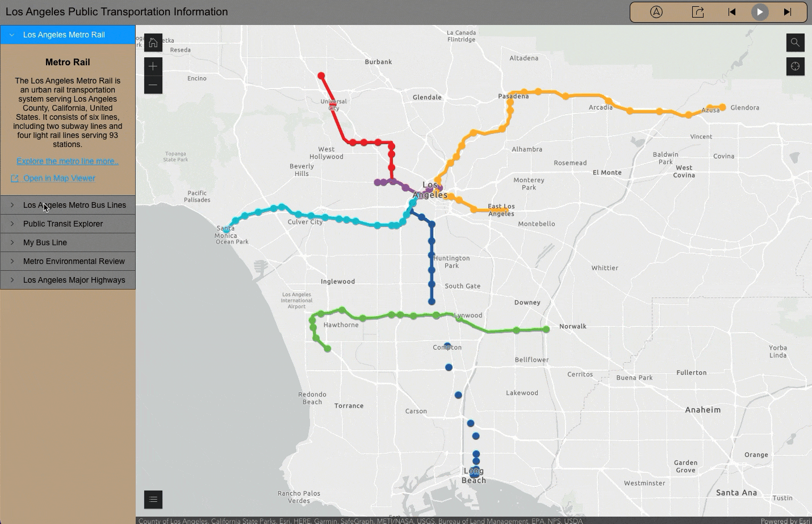Skip to next section button
This screenshot has height=524, width=812.
coord(787,12)
